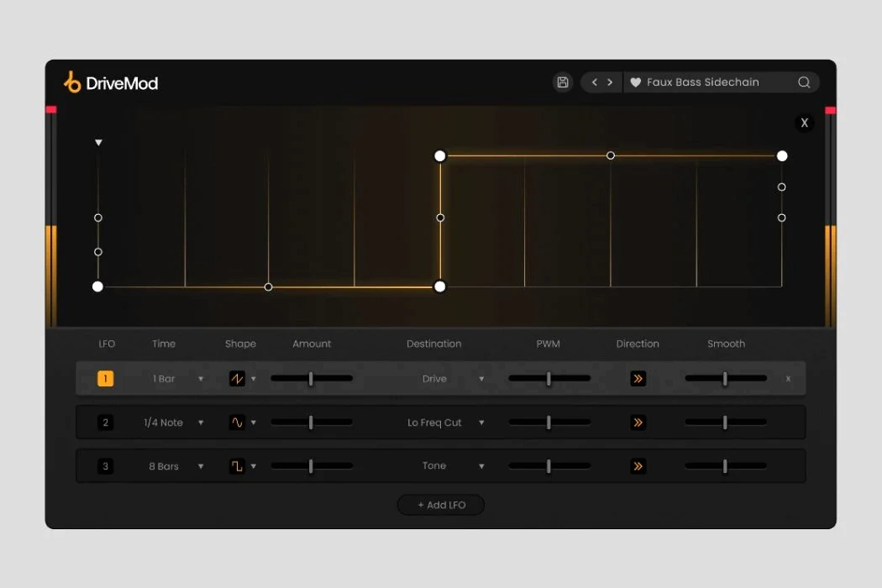Click the LFO 2 sine shape icon
The width and height of the screenshot is (882, 588).
click(x=238, y=423)
